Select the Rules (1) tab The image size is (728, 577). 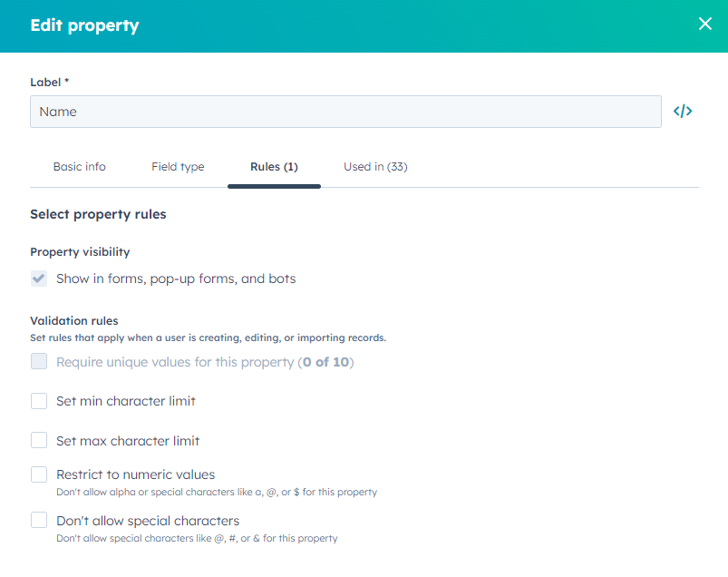274,167
